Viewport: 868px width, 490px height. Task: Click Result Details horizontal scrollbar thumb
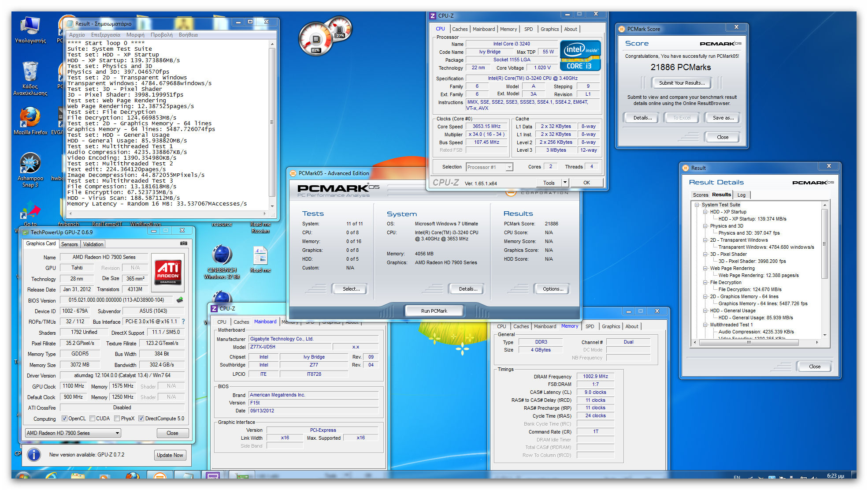749,342
